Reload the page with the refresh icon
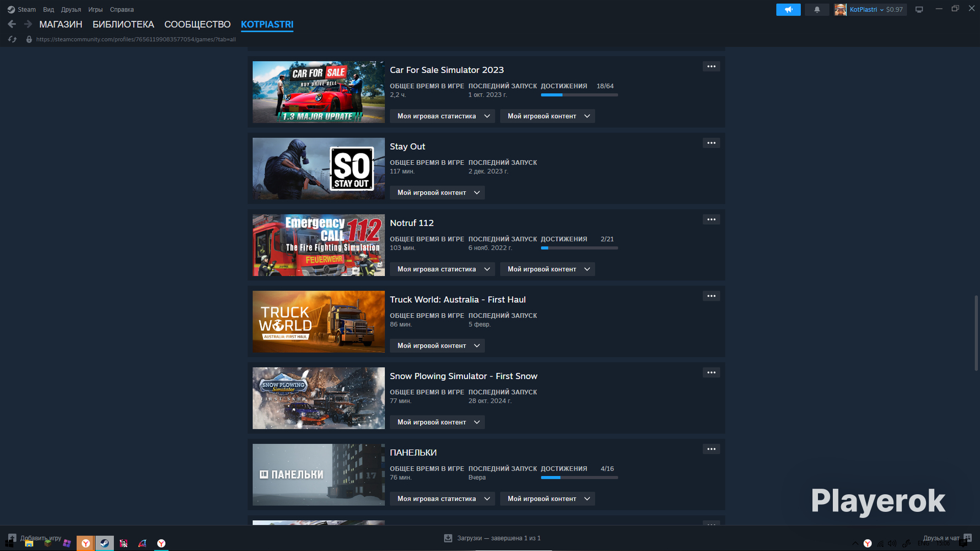 [12, 39]
